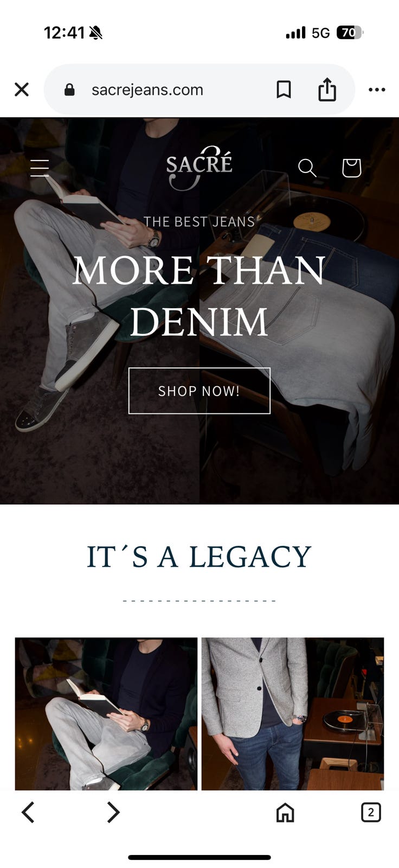Open the tab switcher showing 2
The image size is (399, 868).
(x=371, y=812)
